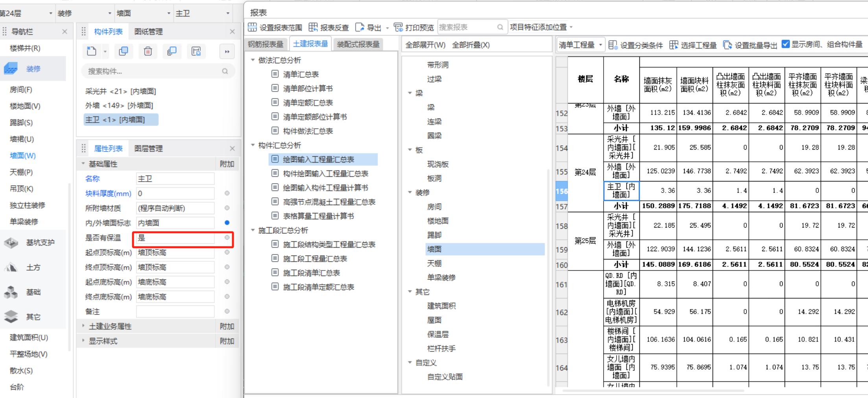Click the set report range icon
Viewport: 868px width, 398px height.
coord(252,27)
